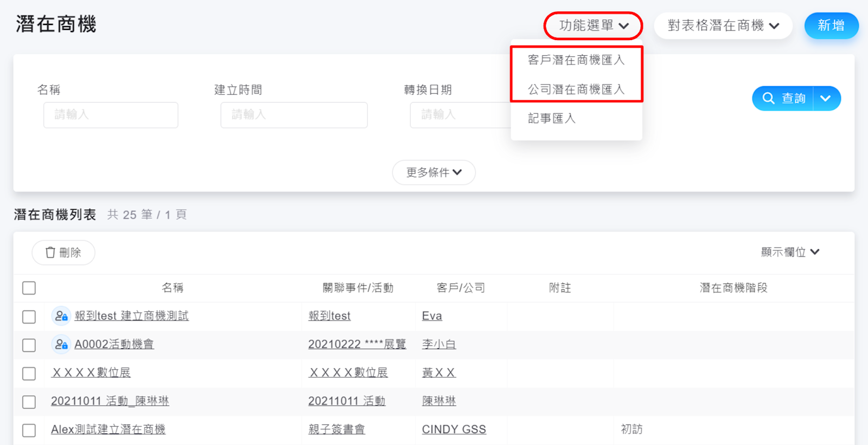Click the user-lock icon beside A0002活動機會
The image size is (868, 445).
61,344
